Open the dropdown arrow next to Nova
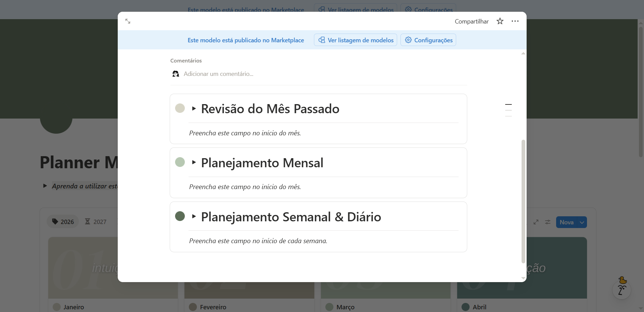Image resolution: width=644 pixels, height=312 pixels. click(x=582, y=222)
